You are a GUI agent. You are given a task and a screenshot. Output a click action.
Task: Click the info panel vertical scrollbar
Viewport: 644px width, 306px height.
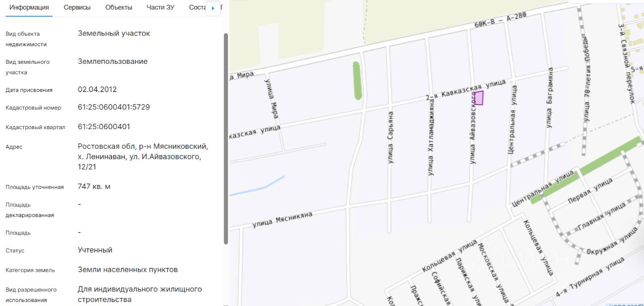[226, 138]
